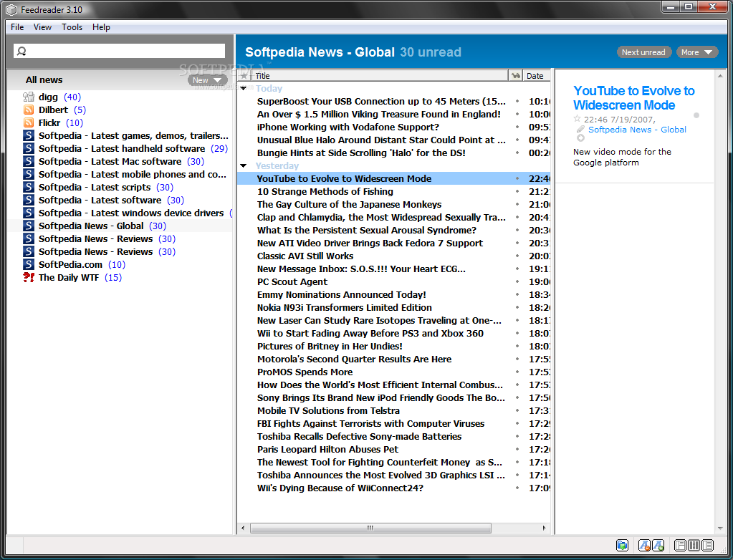Click the horizontal scrollbar under article list
This screenshot has height=560, width=733.
pyautogui.click(x=370, y=528)
